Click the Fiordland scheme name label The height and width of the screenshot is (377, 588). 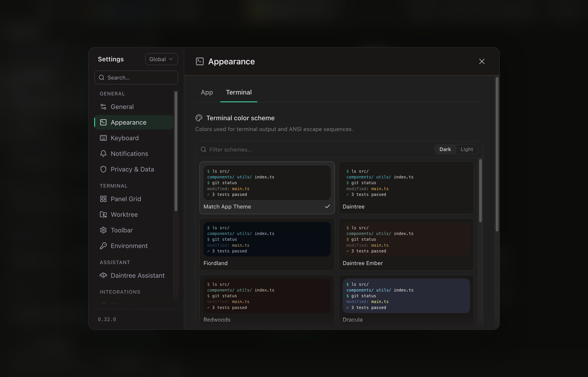coord(215,263)
